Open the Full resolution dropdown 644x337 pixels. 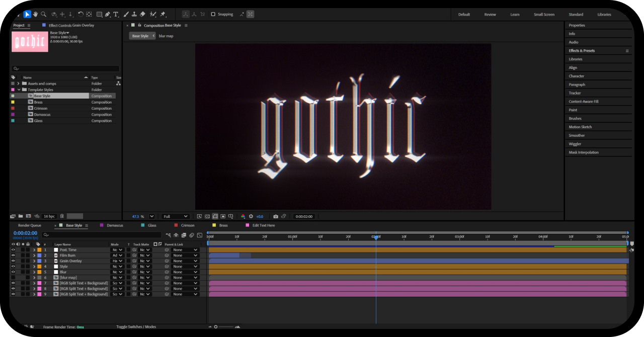coord(175,216)
